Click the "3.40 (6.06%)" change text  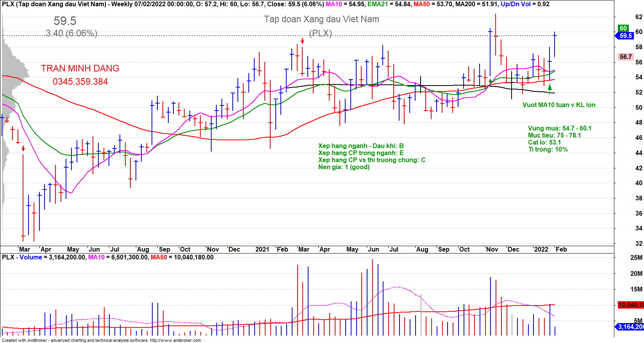point(71,33)
